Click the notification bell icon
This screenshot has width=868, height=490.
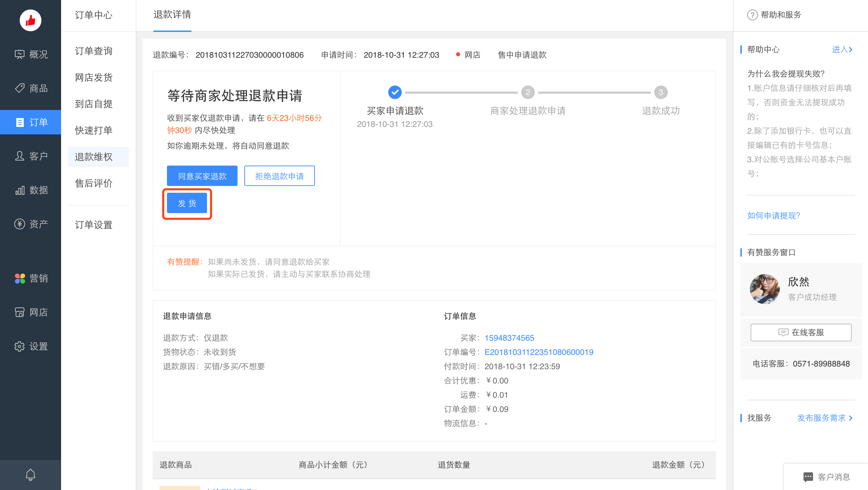point(31,474)
